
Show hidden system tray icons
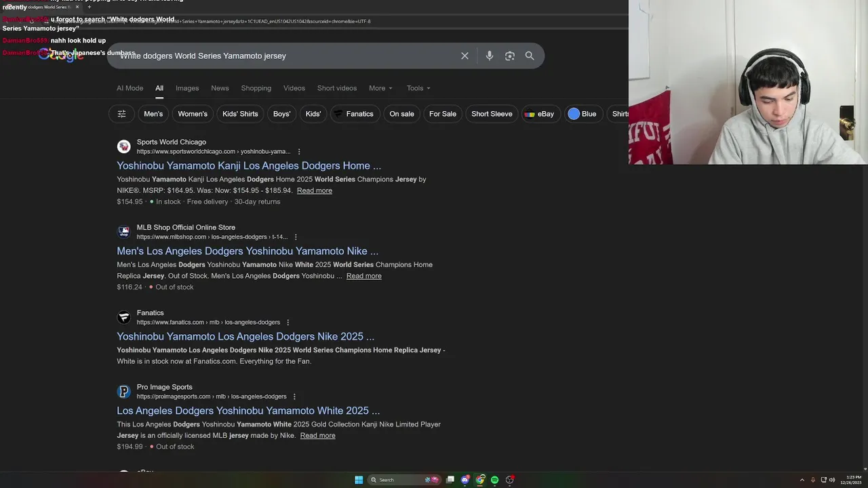802,480
